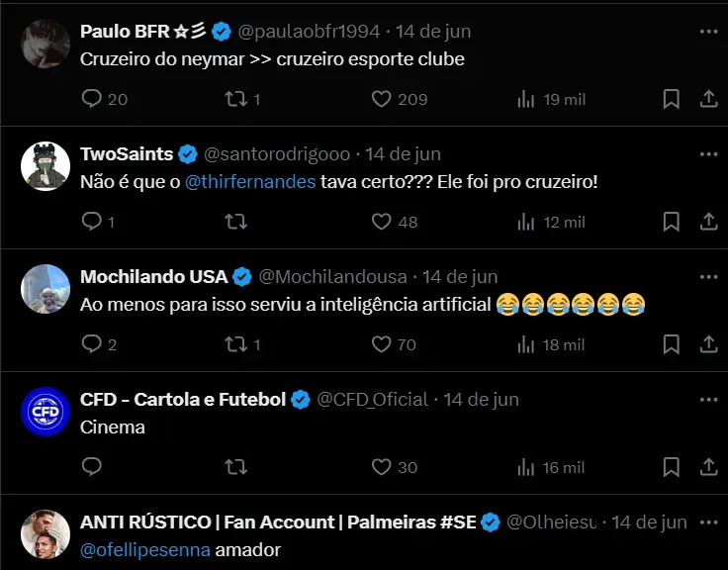Open CFD - Cartola e Futebol profile name
The width and height of the screenshot is (728, 570).
(x=182, y=400)
